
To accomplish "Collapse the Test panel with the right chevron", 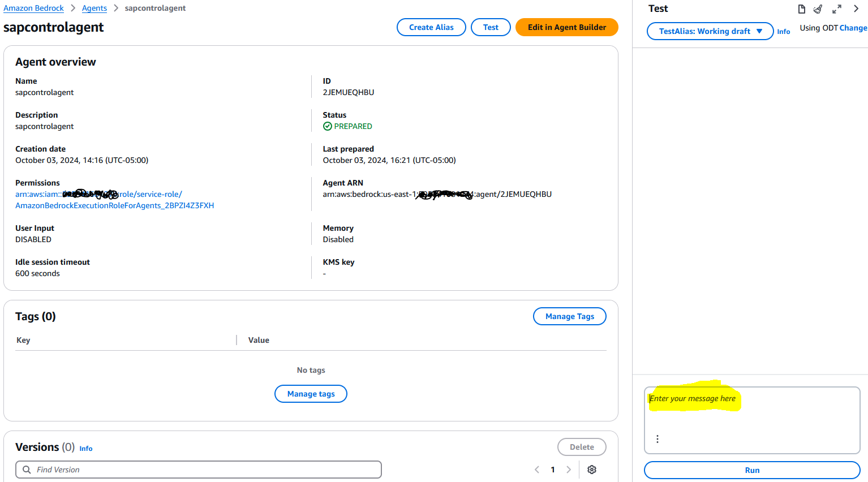I will [x=856, y=9].
